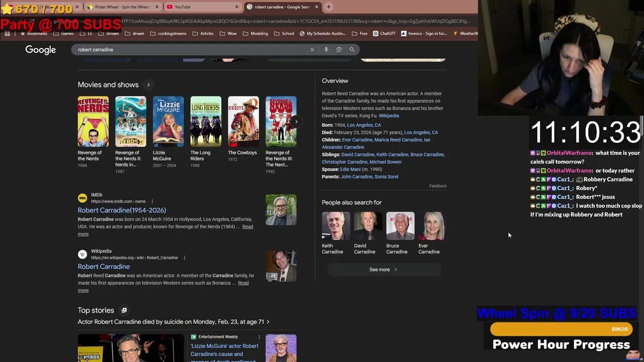
Task: Switch to the YouTube tab
Action: tap(201, 7)
